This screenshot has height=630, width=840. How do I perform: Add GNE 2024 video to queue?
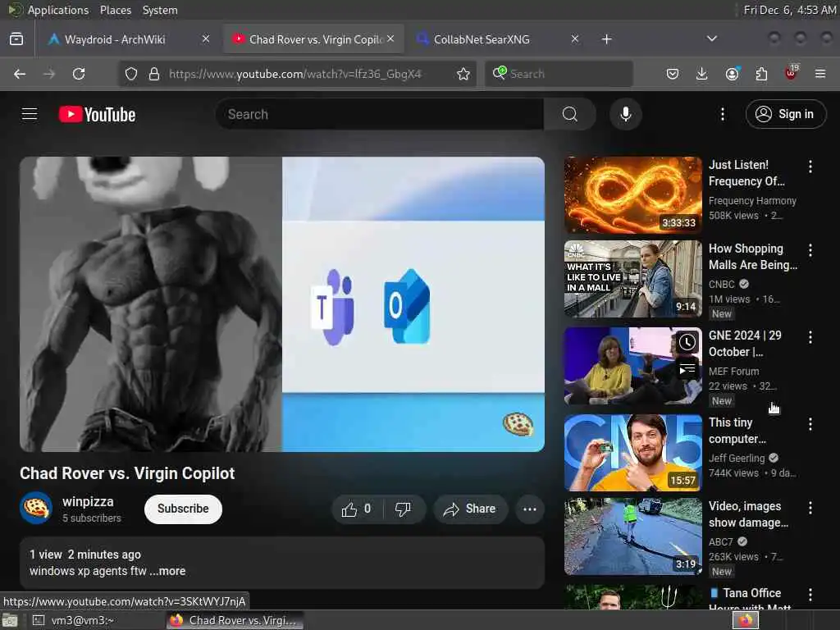(x=687, y=370)
